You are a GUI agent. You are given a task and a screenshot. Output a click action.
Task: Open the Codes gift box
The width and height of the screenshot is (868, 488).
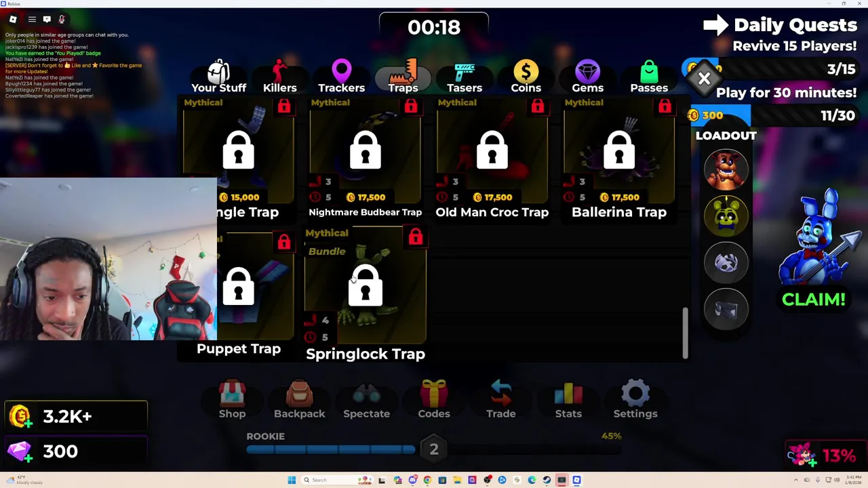pos(434,400)
